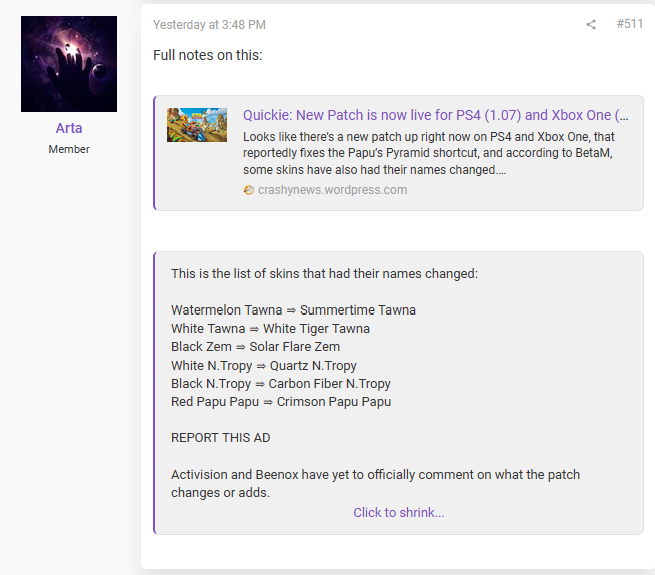655x575 pixels.
Task: Open Arta's avatar image
Action: click(x=69, y=64)
